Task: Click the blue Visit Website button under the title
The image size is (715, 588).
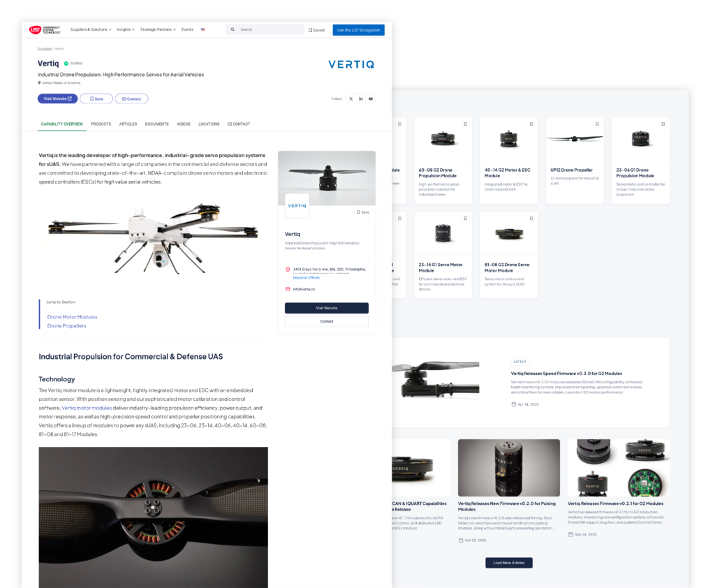Action: click(57, 98)
